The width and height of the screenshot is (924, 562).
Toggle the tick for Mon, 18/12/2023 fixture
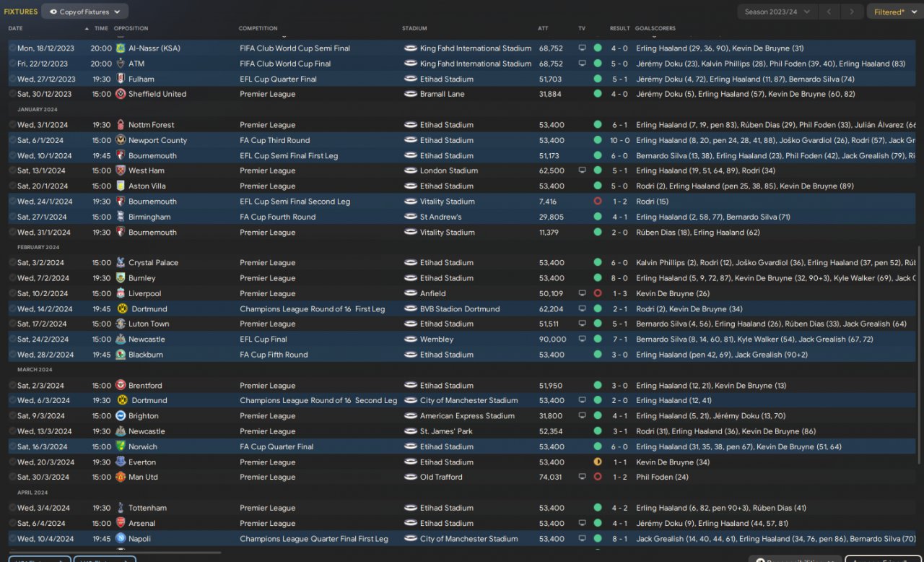(12, 48)
